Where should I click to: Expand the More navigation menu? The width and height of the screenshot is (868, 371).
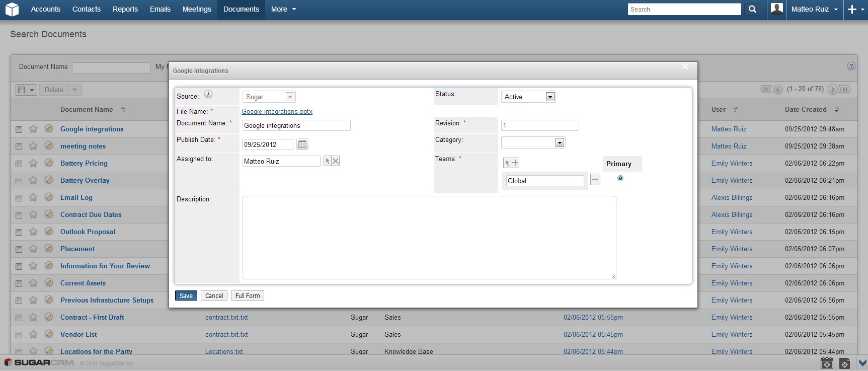coord(283,9)
